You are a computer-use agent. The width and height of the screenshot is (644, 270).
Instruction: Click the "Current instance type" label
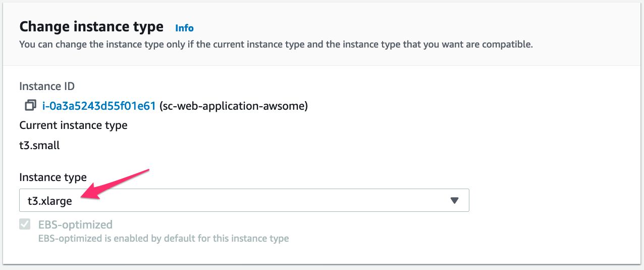click(73, 125)
